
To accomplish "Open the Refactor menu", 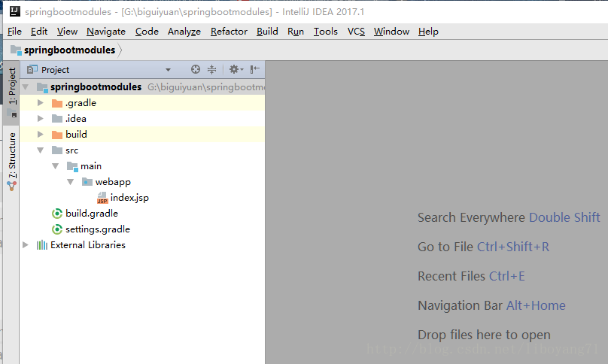I will (x=229, y=32).
